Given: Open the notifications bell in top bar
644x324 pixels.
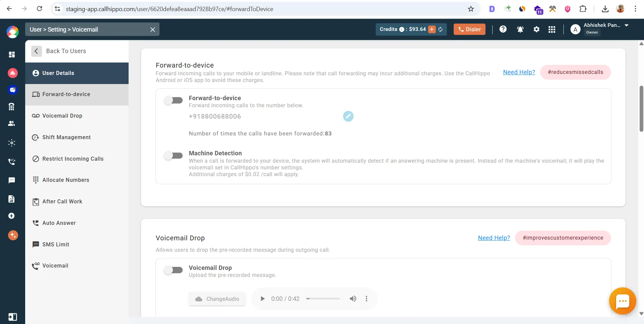Looking at the screenshot, I should (520, 30).
